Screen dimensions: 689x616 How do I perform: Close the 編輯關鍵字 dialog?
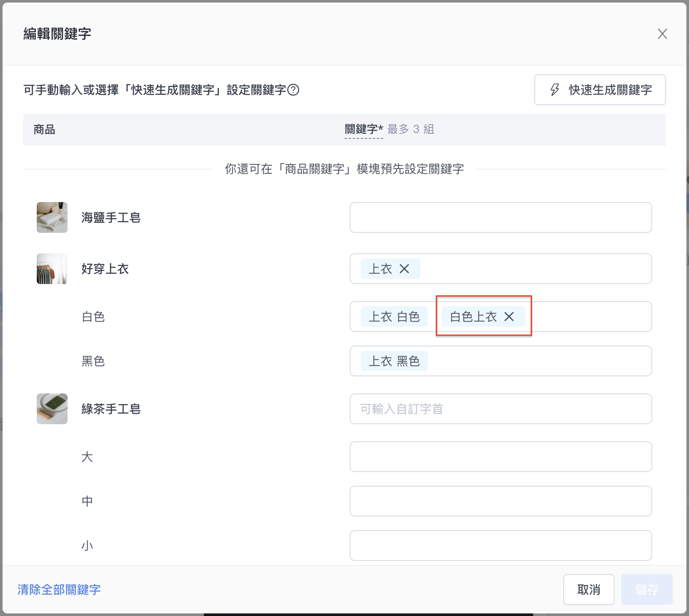tap(662, 34)
